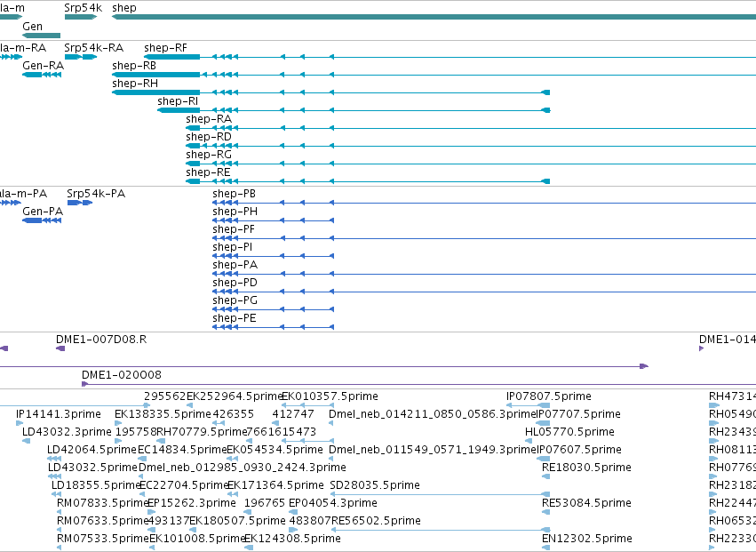Screen dimensions: 756x552
Task: Select the Srp54k gene label
Action: point(83,8)
